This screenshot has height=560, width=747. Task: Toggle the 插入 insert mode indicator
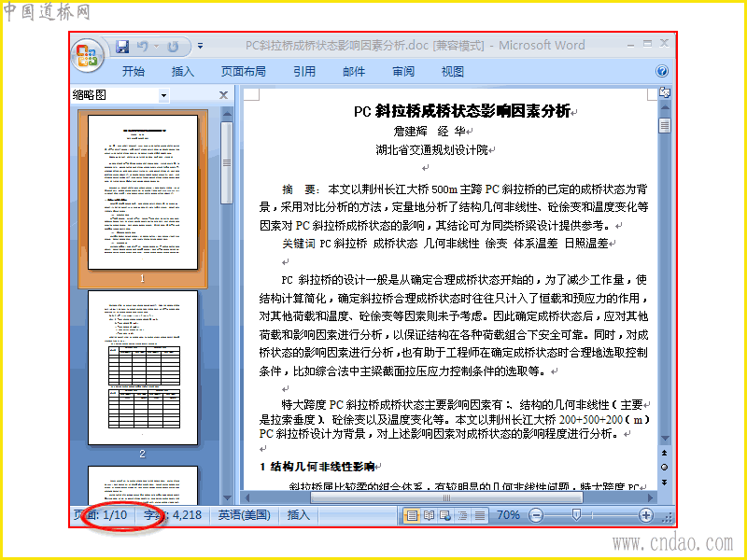click(x=299, y=515)
